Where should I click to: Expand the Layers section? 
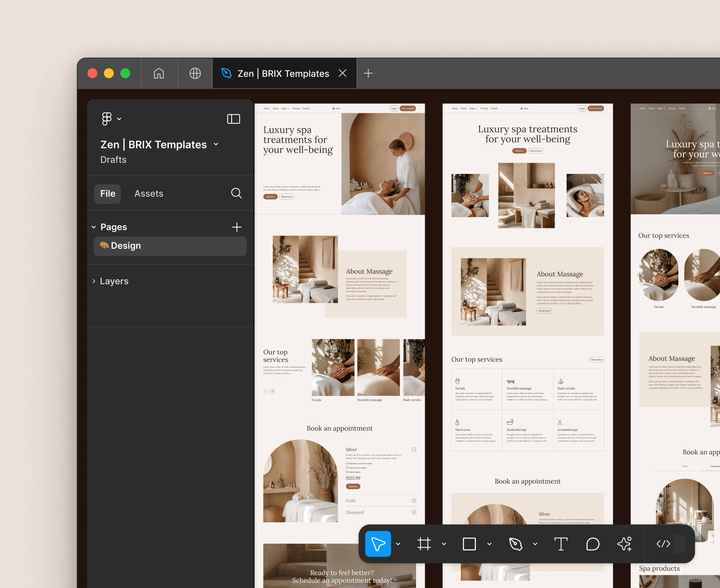point(94,281)
